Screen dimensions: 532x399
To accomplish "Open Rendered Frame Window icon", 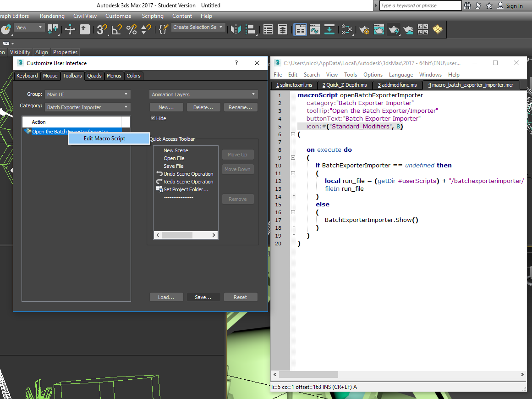I will tap(378, 29).
